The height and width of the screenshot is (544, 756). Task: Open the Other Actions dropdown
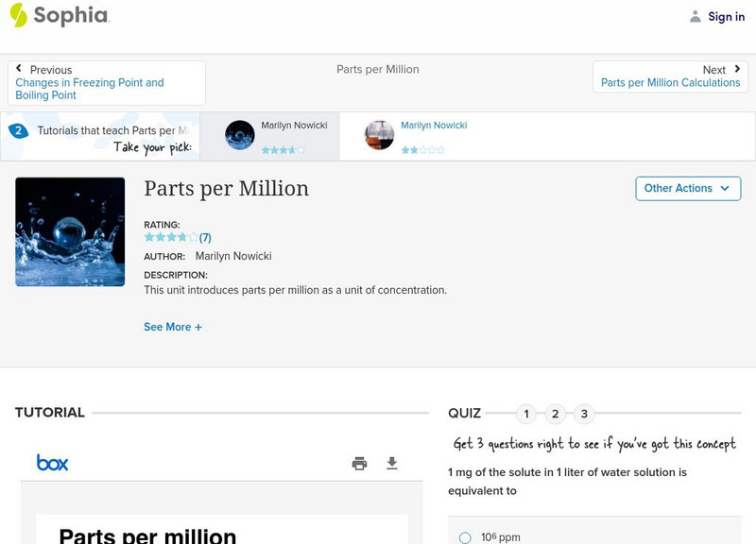click(x=687, y=188)
